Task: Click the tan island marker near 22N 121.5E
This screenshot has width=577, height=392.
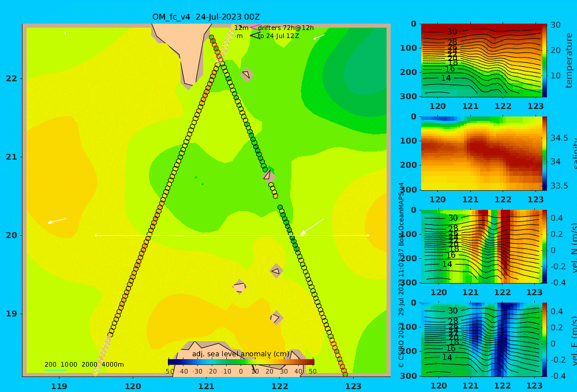Action: pos(247,74)
